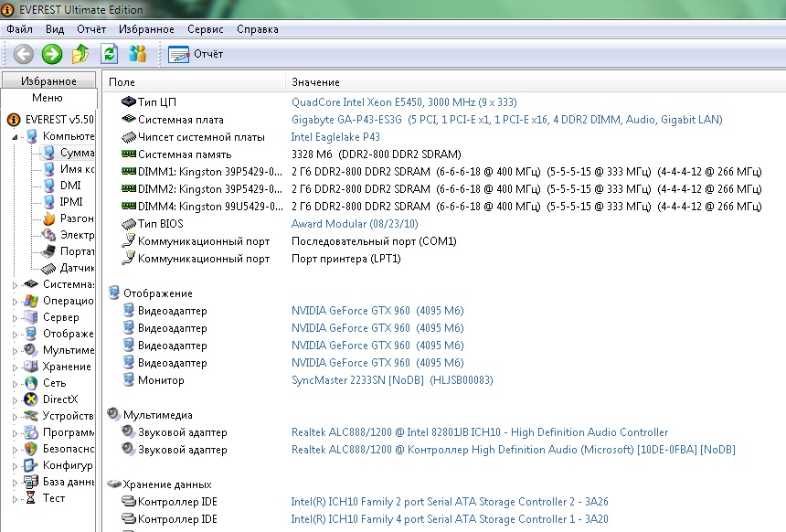The width and height of the screenshot is (786, 532).
Task: Select the DIMM2 Kingston memory row
Action: coord(442,189)
